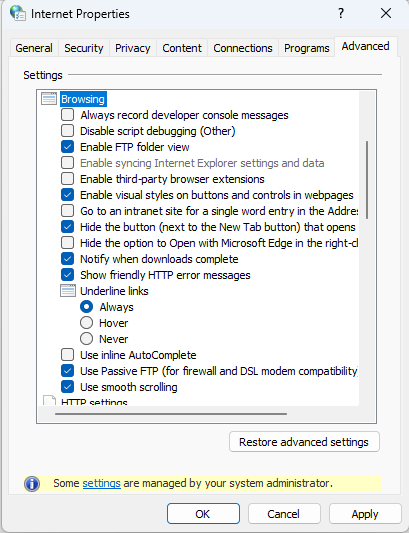Click the Underline links group icon
Image resolution: width=409 pixels, height=533 pixels.
[68, 291]
